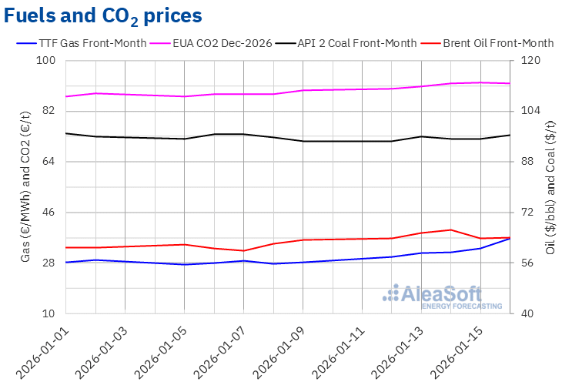562x392 pixels.
Task: Click the chart title Fuels and CO2 prices
Action: coord(104,15)
